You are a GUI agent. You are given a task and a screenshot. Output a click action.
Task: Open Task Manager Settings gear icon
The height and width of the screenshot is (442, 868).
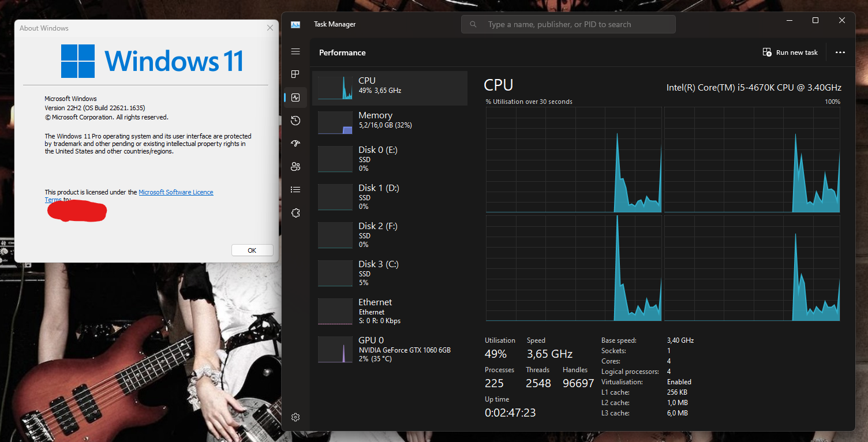(x=295, y=417)
